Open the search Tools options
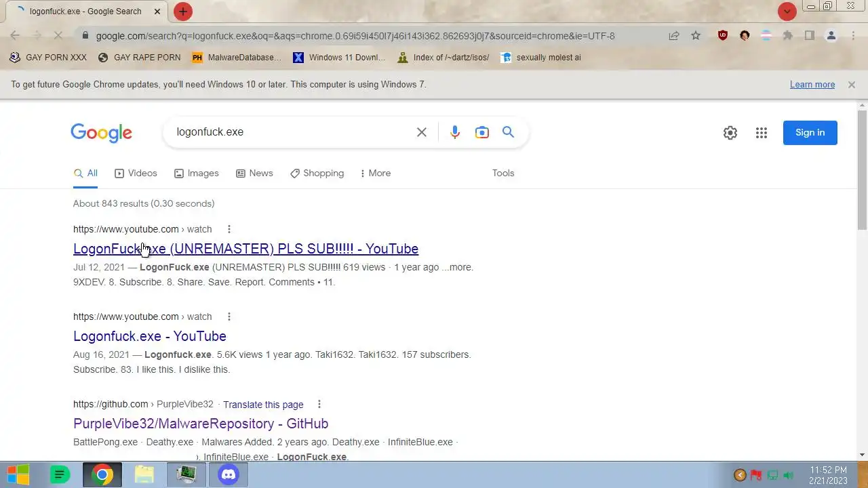The image size is (868, 488). pyautogui.click(x=503, y=174)
